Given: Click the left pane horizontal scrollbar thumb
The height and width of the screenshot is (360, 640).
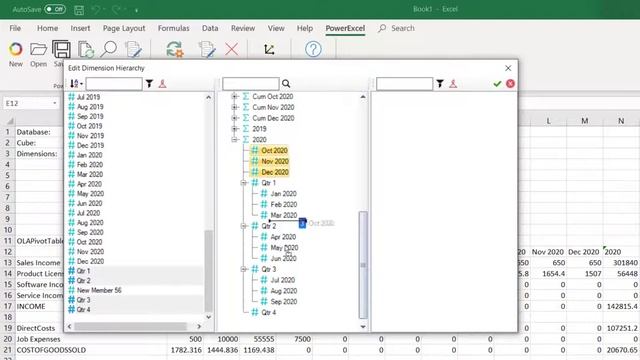Looking at the screenshot, I should point(130,326).
